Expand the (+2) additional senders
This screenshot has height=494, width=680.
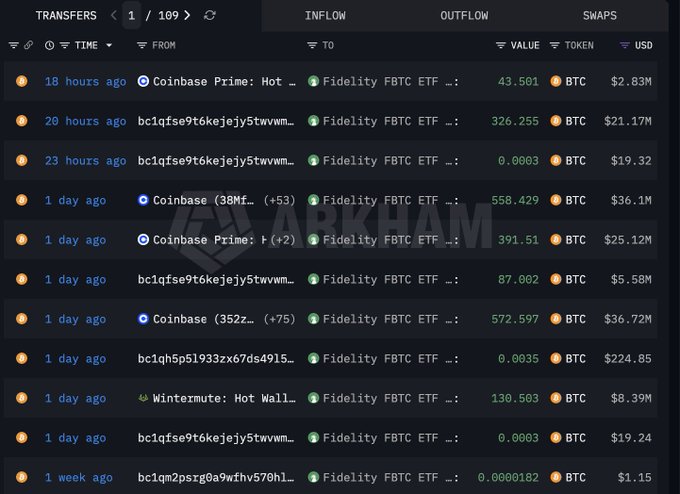[283, 240]
